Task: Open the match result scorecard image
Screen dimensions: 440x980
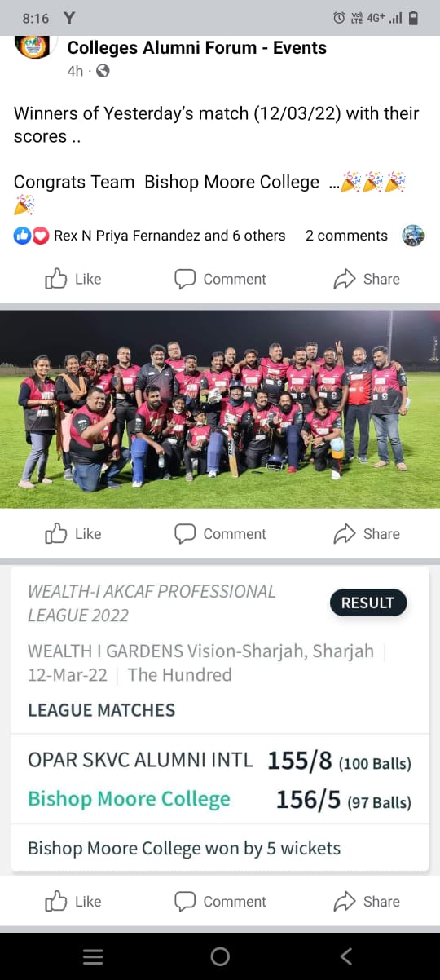Action: tap(220, 720)
